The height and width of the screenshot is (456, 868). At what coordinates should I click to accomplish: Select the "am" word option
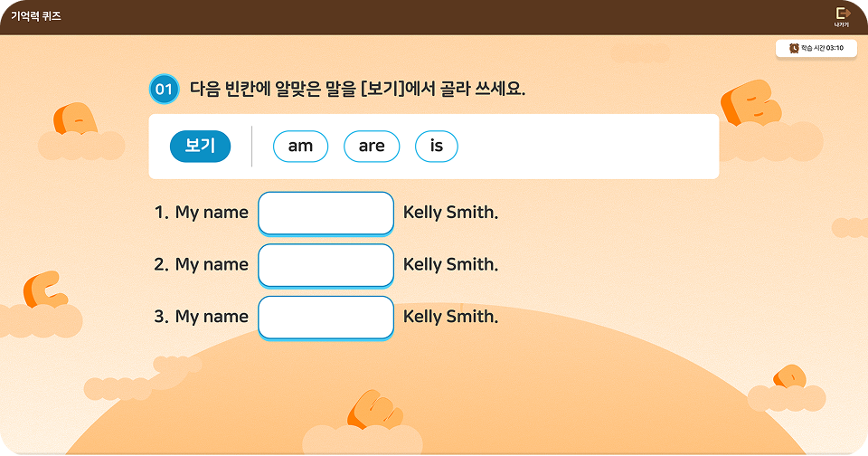click(300, 147)
